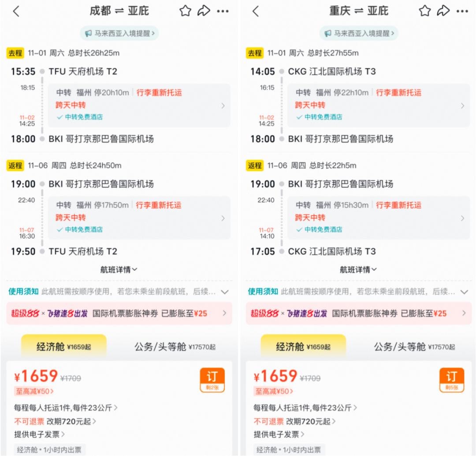Image resolution: width=476 pixels, height=456 pixels.
Task: Collapse the 使用须知 notice on Chengdu page
Action: [x=225, y=292]
